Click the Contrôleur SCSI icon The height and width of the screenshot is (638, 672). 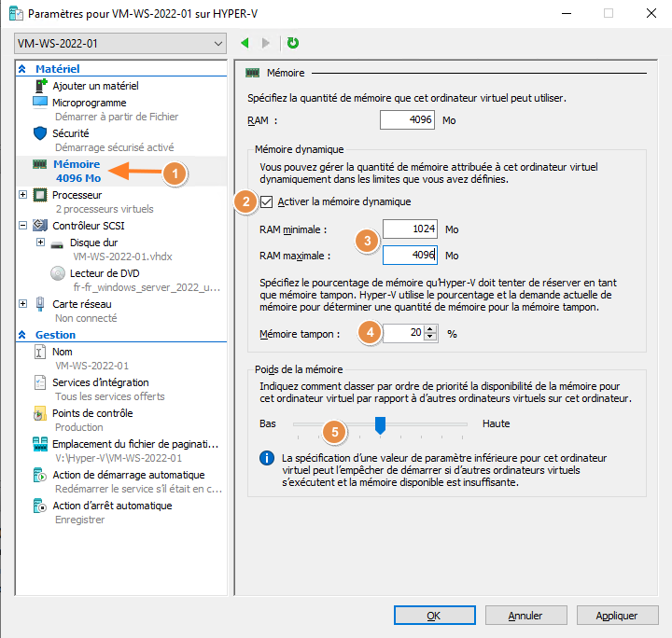coord(40,225)
